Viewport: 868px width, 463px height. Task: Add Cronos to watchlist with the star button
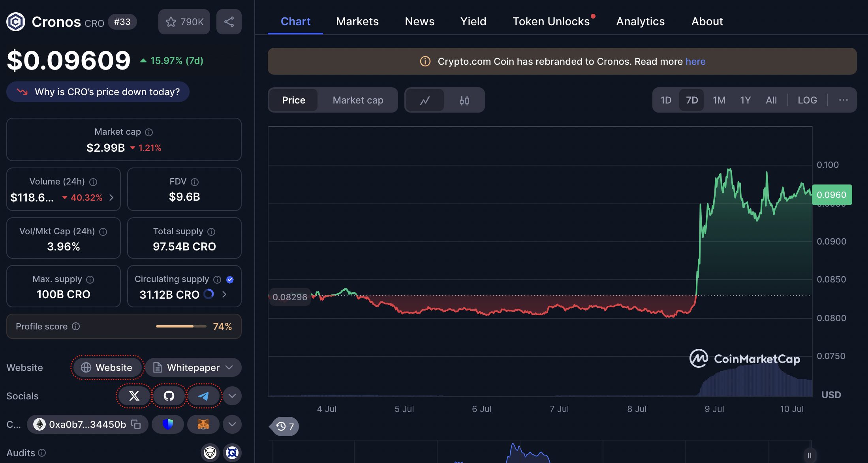pos(184,22)
